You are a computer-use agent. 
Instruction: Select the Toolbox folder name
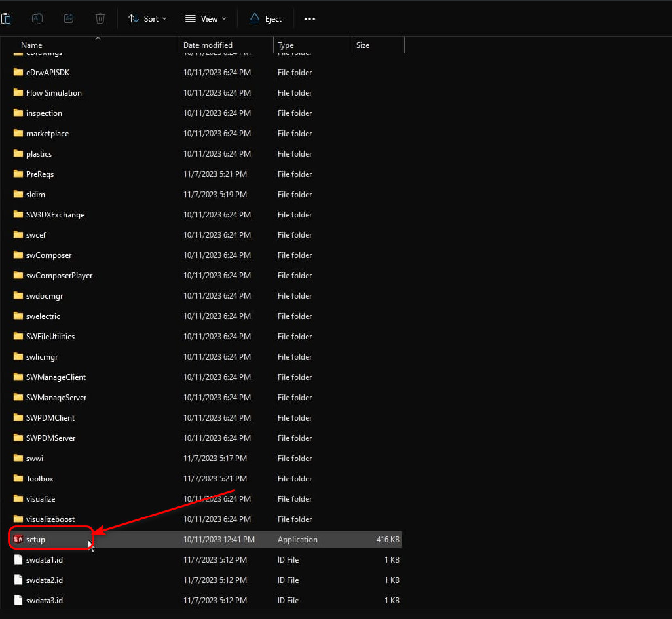(40, 478)
